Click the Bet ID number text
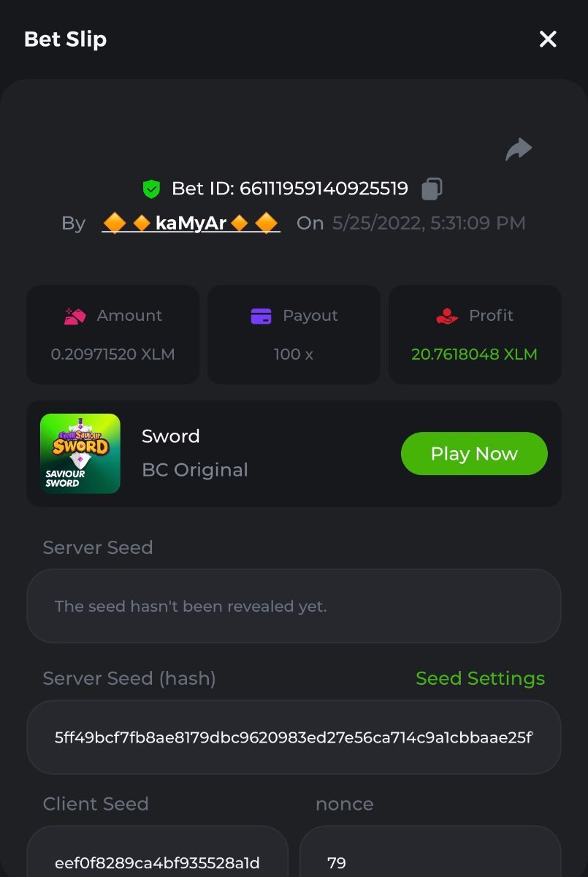Viewport: 588px width, 877px height. tap(324, 189)
